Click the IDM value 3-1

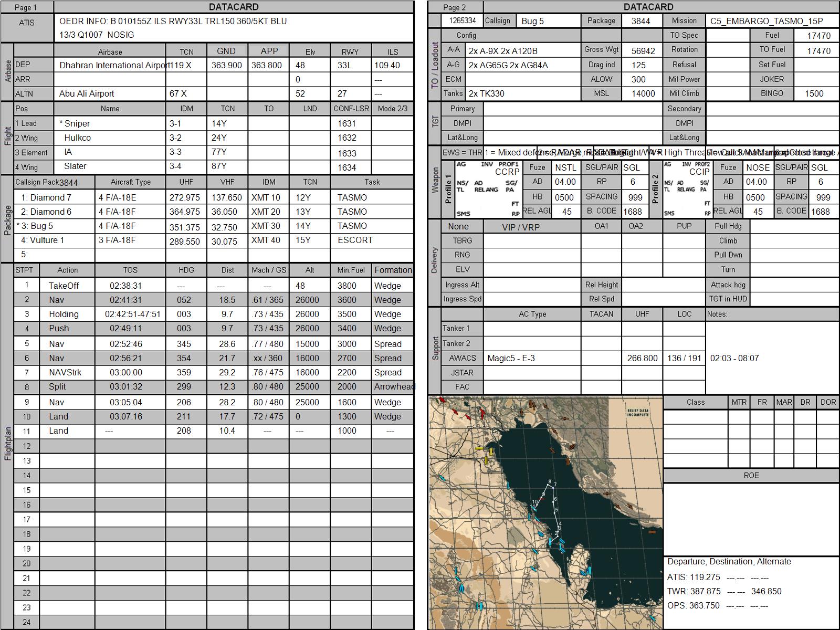[175, 123]
